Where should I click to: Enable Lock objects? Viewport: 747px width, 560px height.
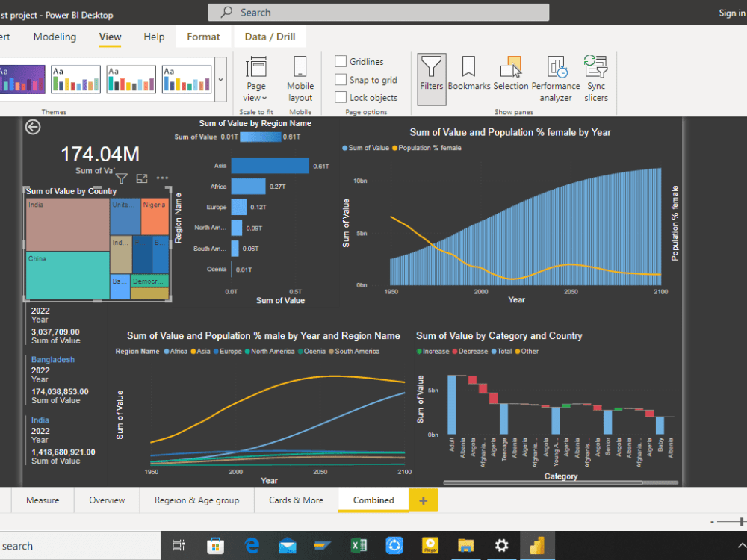339,97
